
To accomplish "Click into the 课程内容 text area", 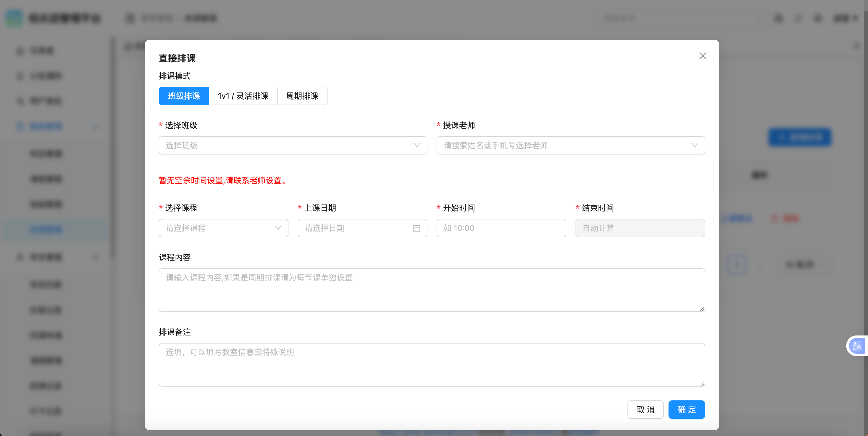I will coord(431,290).
